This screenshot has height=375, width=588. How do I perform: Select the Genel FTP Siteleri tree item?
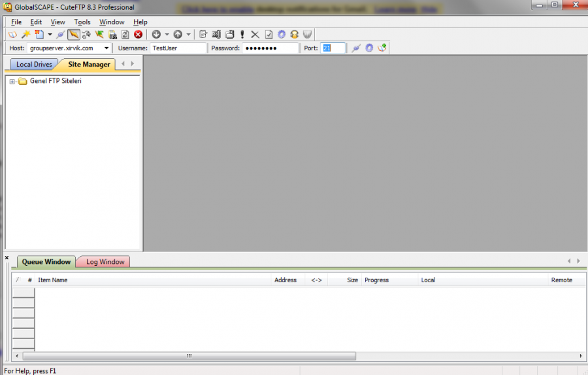coord(56,81)
